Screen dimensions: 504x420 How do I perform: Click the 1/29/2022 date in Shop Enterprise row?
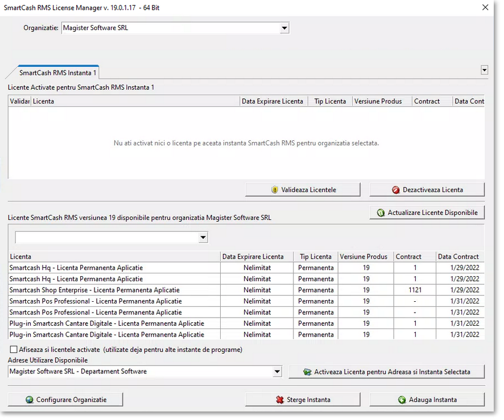465,290
